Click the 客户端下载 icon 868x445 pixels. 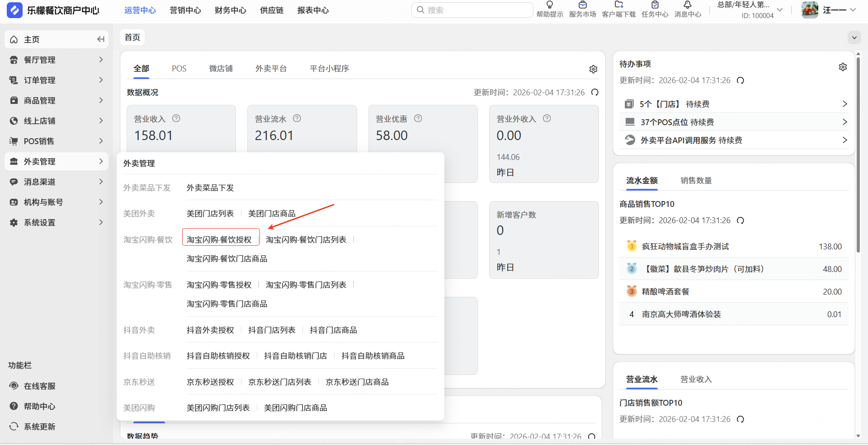(x=619, y=5)
